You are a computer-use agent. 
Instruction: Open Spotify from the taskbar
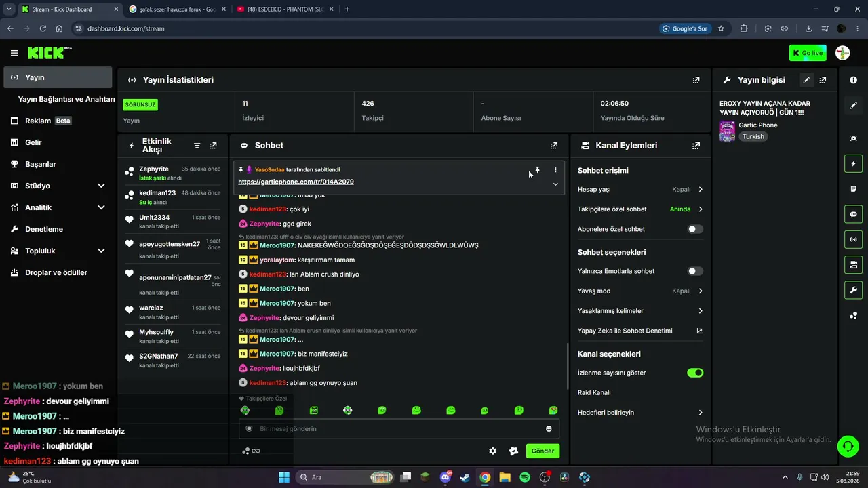(525, 477)
